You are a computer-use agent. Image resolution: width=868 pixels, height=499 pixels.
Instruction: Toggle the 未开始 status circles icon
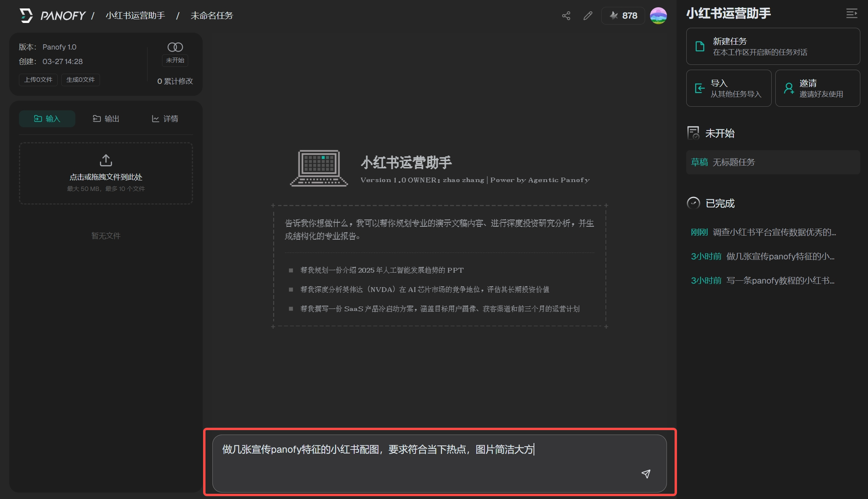click(175, 47)
